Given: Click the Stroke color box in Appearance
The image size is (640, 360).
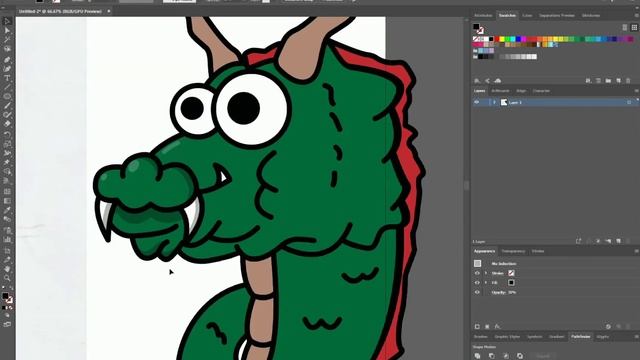Looking at the screenshot, I should point(511,273).
